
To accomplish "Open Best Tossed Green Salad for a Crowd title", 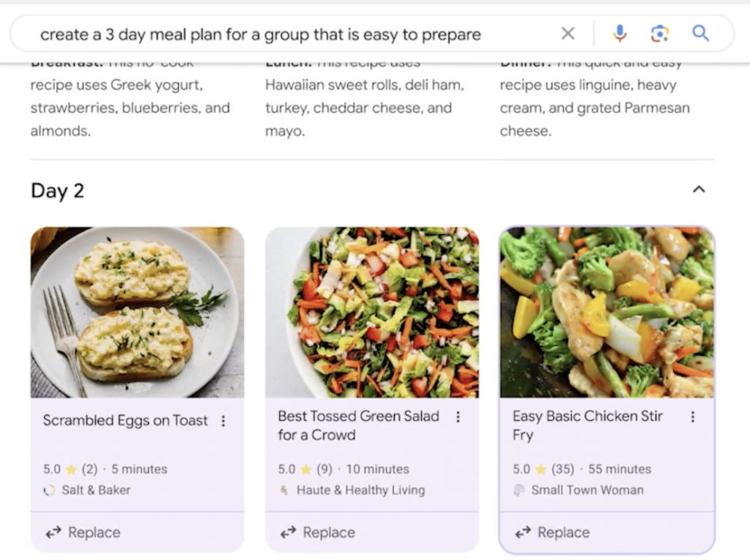I will click(x=358, y=425).
